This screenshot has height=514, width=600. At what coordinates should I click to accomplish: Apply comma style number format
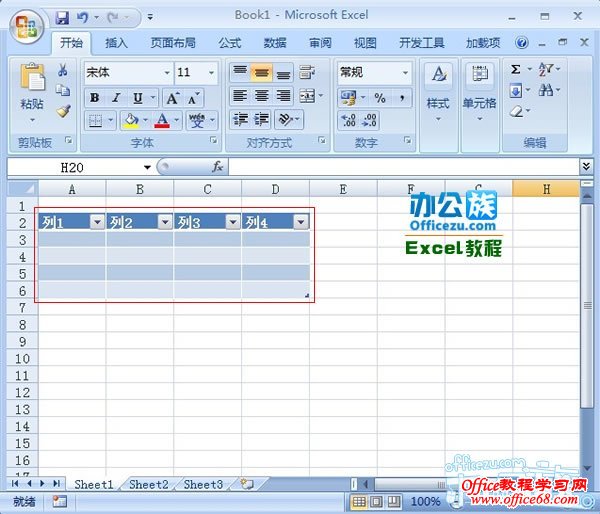point(402,98)
